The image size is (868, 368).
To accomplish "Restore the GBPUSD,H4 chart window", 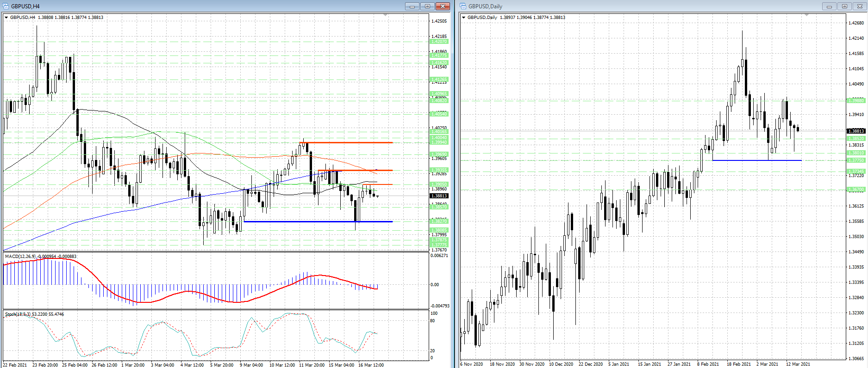I will [427, 6].
